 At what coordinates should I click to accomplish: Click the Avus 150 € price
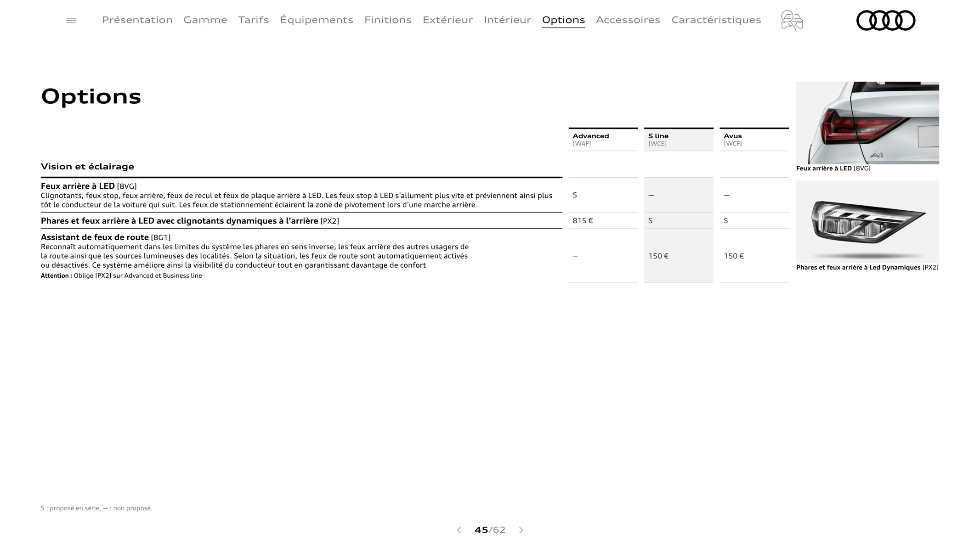[734, 256]
